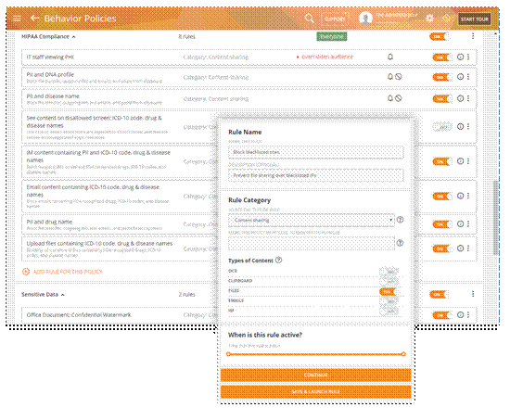Go back using the arrow beside Behavior Policies

pyautogui.click(x=34, y=19)
